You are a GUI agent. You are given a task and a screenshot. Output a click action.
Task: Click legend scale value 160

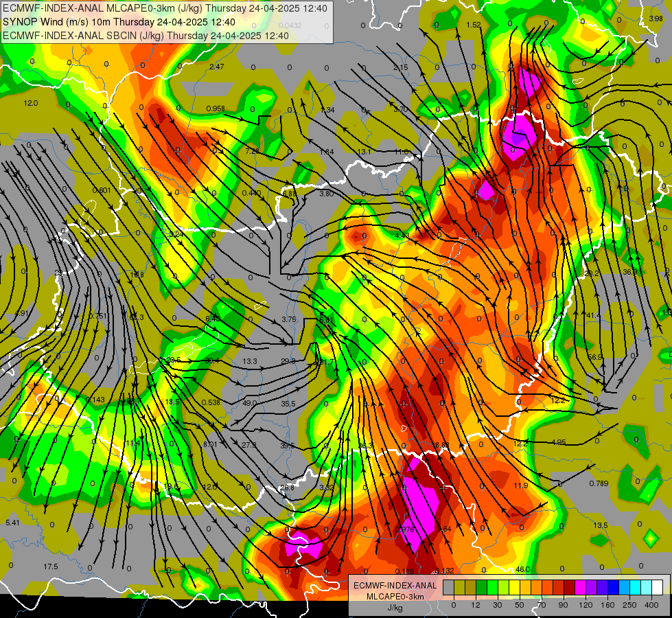click(607, 605)
